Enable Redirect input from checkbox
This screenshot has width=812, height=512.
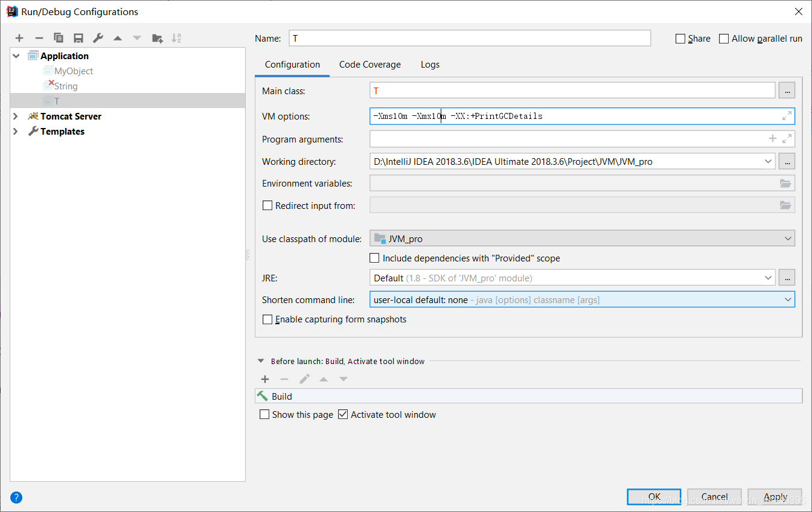(267, 205)
